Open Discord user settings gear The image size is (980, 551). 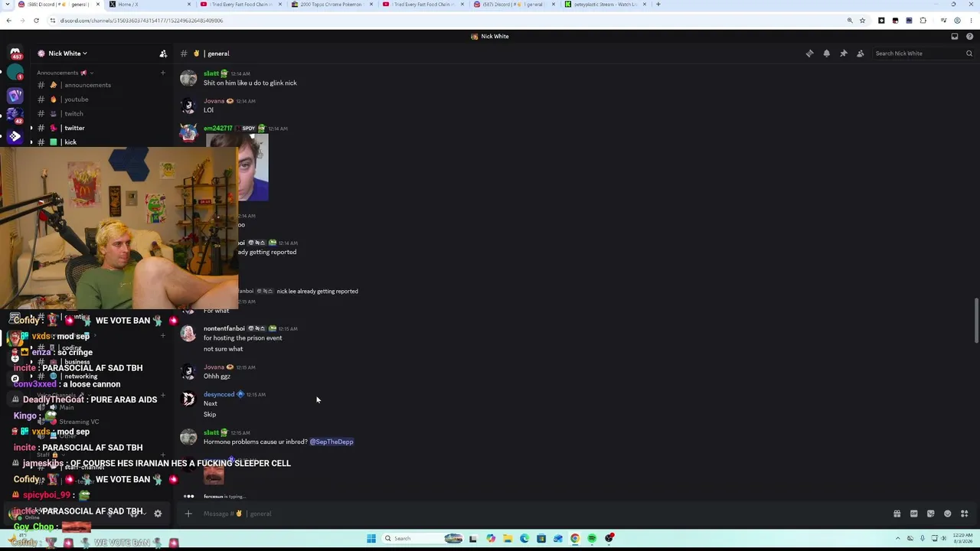[158, 514]
